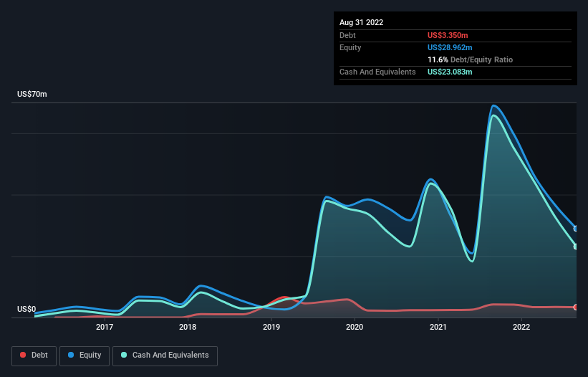Click the Equity label in tooltip
This screenshot has height=377, width=588.
350,47
